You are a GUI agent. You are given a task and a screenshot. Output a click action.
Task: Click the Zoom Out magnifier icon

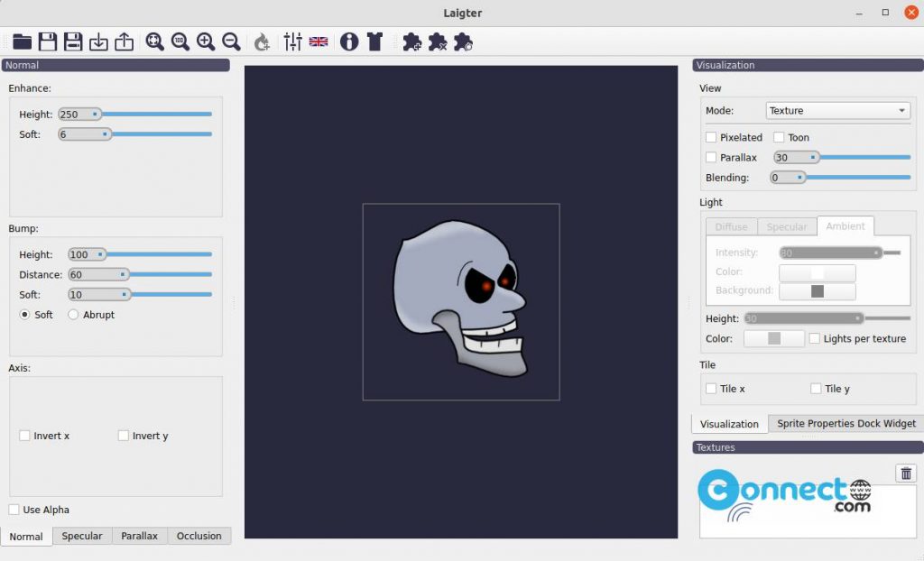coord(229,41)
